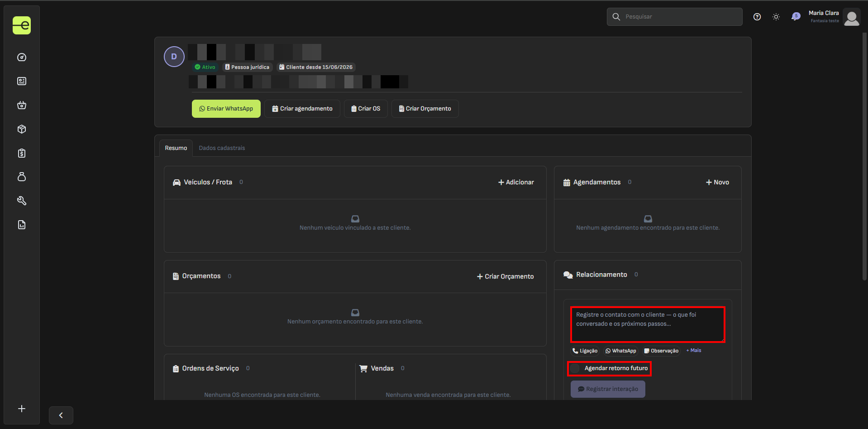Viewport: 868px width, 429px height.
Task: Click Criar agendamento button
Action: [x=302, y=109]
